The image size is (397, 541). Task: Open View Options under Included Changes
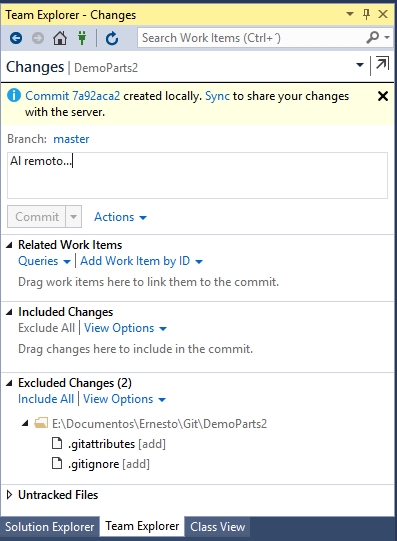pyautogui.click(x=126, y=328)
